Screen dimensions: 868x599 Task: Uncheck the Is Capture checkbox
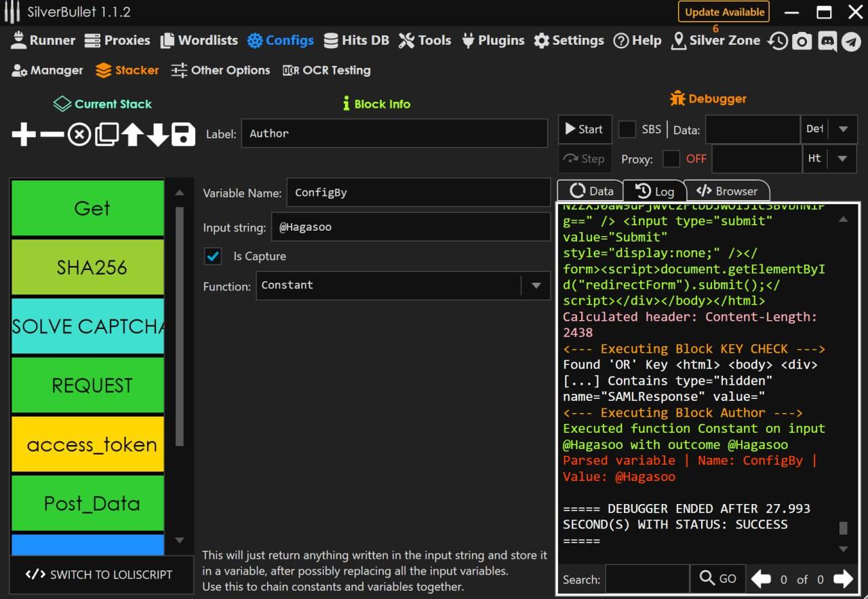coord(213,256)
